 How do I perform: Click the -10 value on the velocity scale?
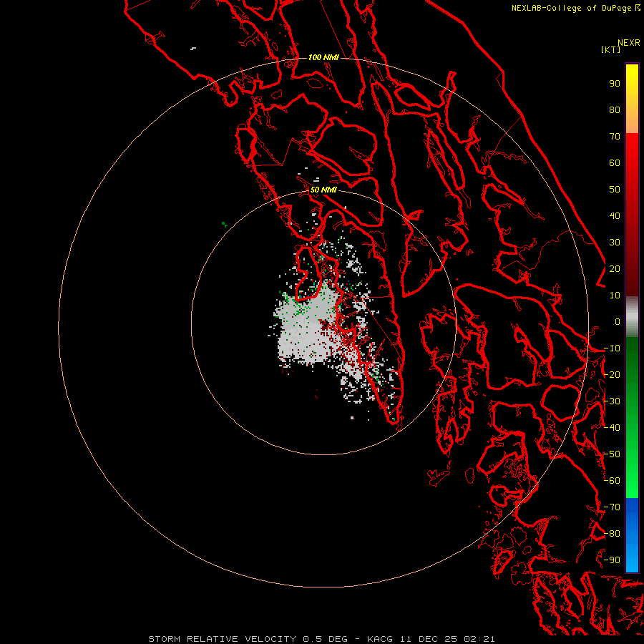[612, 348]
